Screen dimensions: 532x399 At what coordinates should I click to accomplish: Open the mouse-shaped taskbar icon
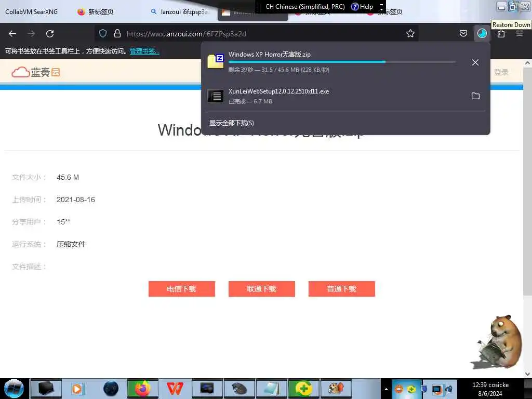click(239, 389)
